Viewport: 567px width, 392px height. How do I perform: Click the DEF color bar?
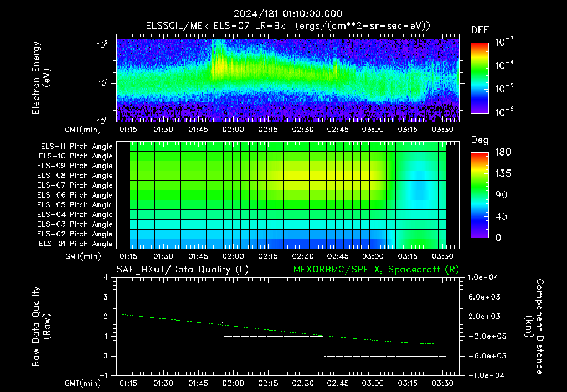pos(480,78)
